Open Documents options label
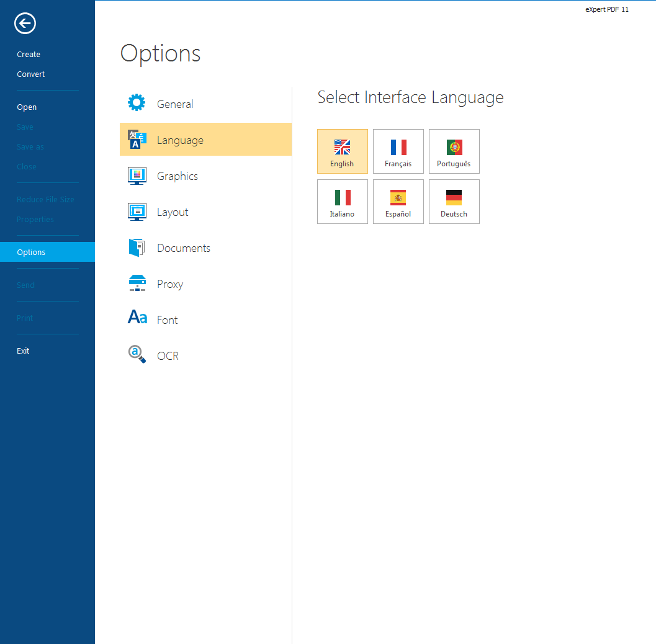The height and width of the screenshot is (644, 656). pos(184,248)
